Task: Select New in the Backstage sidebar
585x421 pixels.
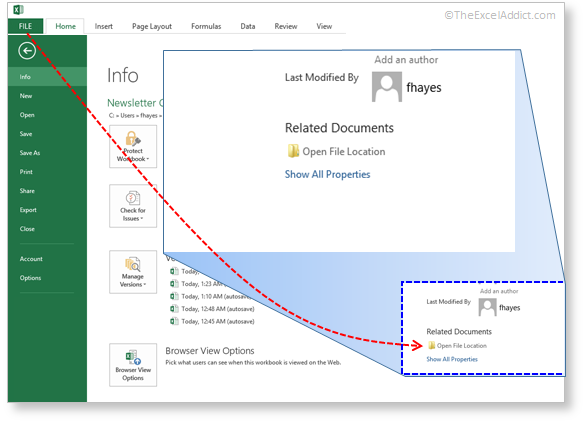Action: [47, 96]
